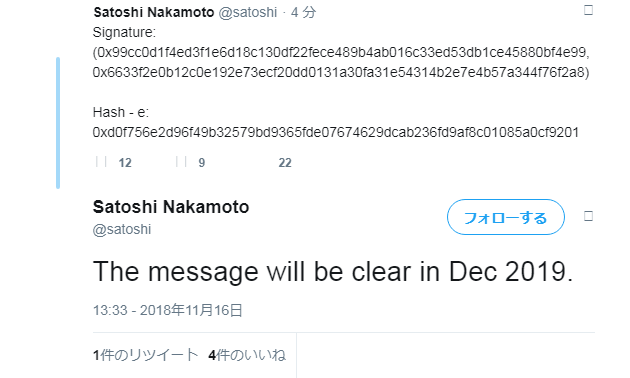View the 1件のリツイート retweet list

[x=145, y=355]
